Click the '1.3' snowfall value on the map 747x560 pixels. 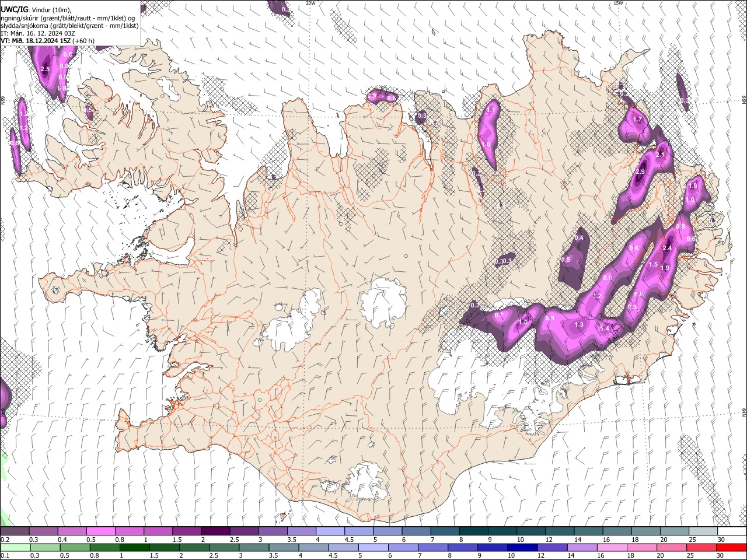point(579,324)
